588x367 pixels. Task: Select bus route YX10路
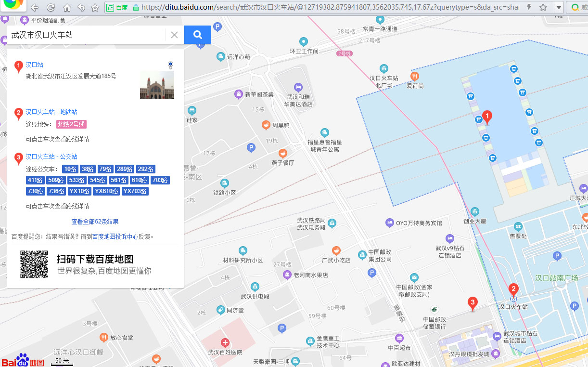tap(79, 191)
